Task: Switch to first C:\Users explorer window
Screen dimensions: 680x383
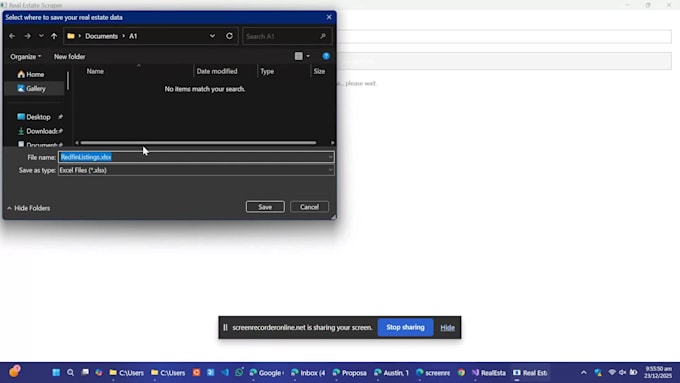Action: point(126,373)
